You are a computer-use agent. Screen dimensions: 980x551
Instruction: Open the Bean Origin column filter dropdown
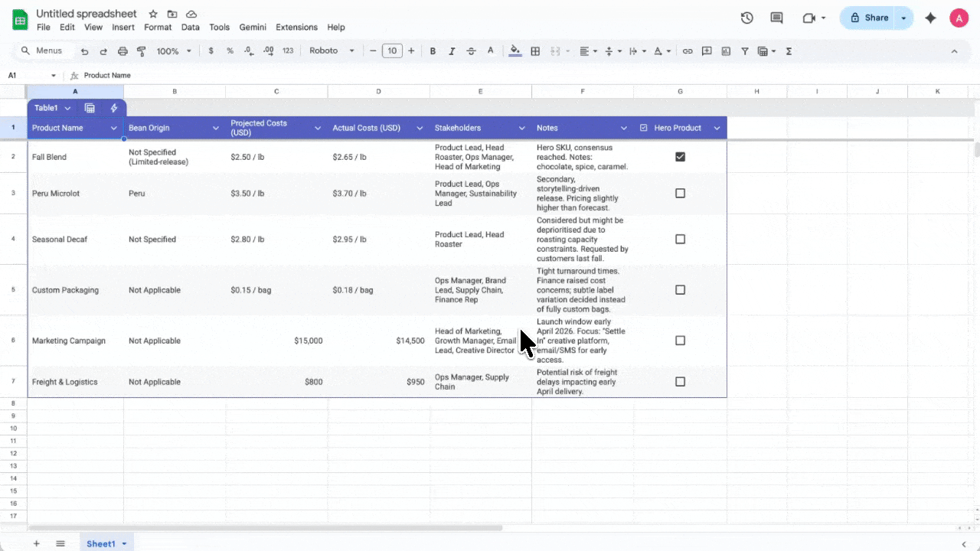point(214,128)
